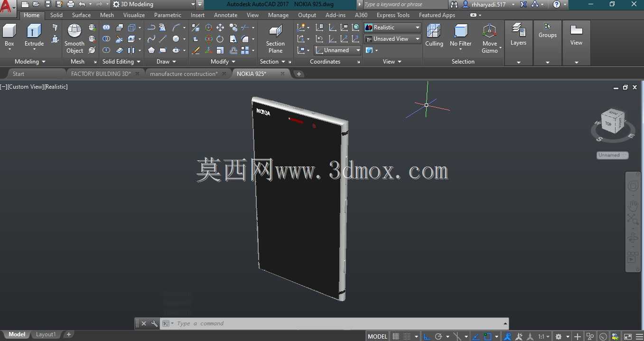Click the Polyline draw tool

point(151,28)
